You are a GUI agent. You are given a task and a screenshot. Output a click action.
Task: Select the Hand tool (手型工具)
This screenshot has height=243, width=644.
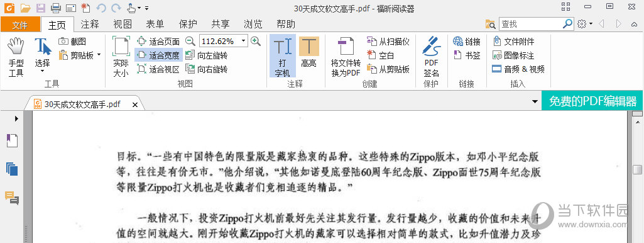tap(16, 57)
